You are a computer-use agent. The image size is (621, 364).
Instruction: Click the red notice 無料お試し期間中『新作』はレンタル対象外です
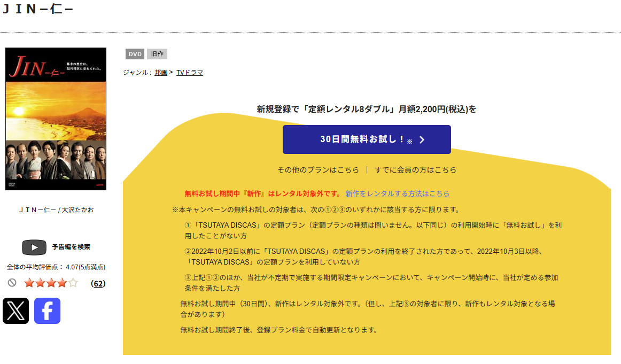(263, 193)
